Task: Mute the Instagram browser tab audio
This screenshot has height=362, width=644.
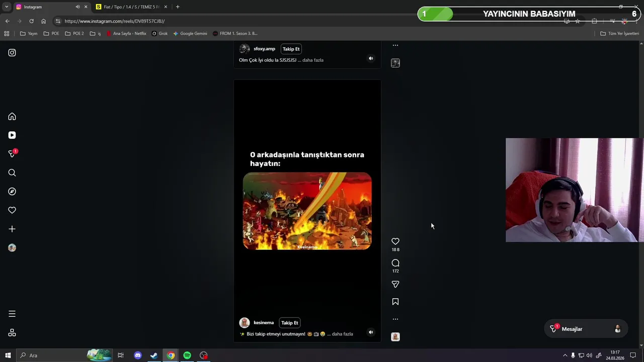Action: pos(77,7)
